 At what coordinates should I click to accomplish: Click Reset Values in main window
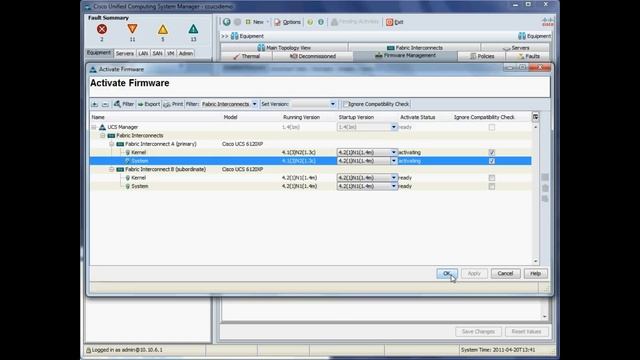(x=526, y=332)
